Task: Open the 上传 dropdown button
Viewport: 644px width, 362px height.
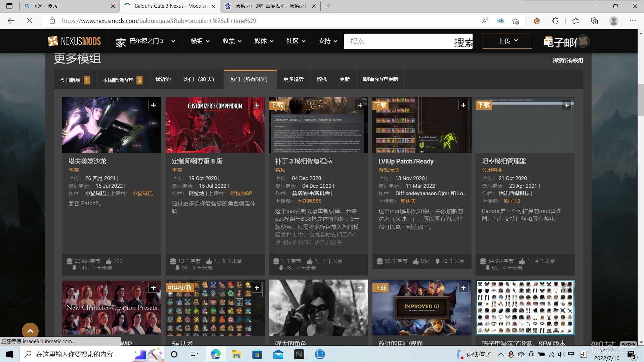Action: click(x=507, y=41)
